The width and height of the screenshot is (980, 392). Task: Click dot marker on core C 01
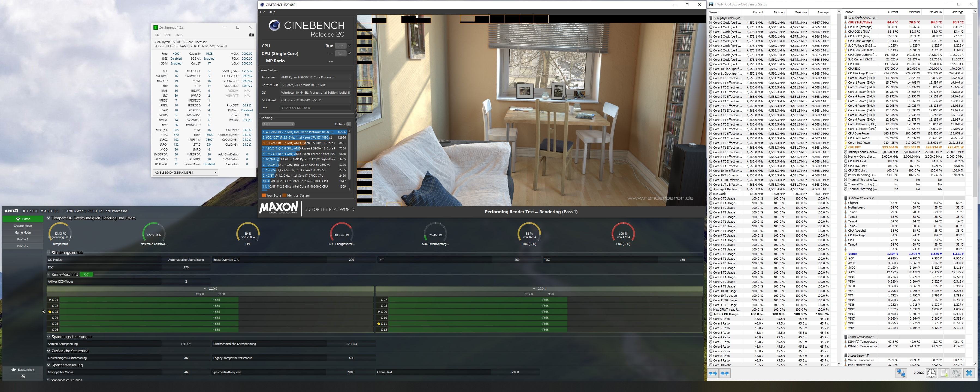49,299
